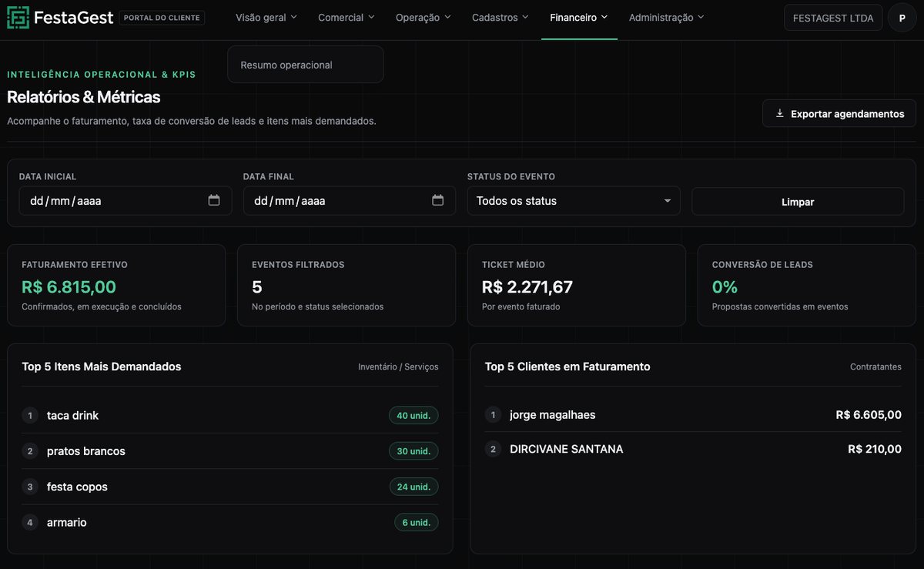Clear filters with the Limpar button
Screen dimensions: 924x569
(x=798, y=202)
